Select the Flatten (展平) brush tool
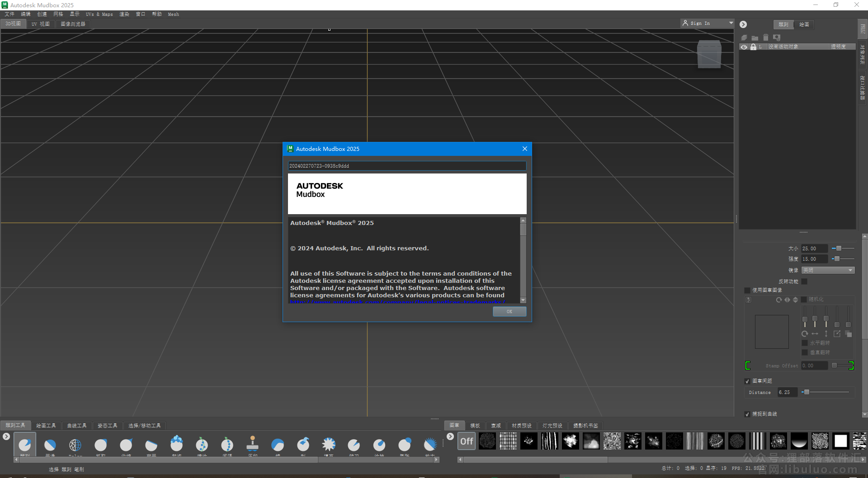The width and height of the screenshot is (868, 478). coord(151,445)
